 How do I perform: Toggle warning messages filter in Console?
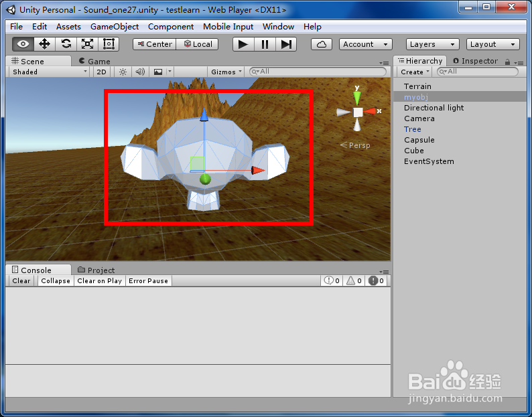[354, 280]
